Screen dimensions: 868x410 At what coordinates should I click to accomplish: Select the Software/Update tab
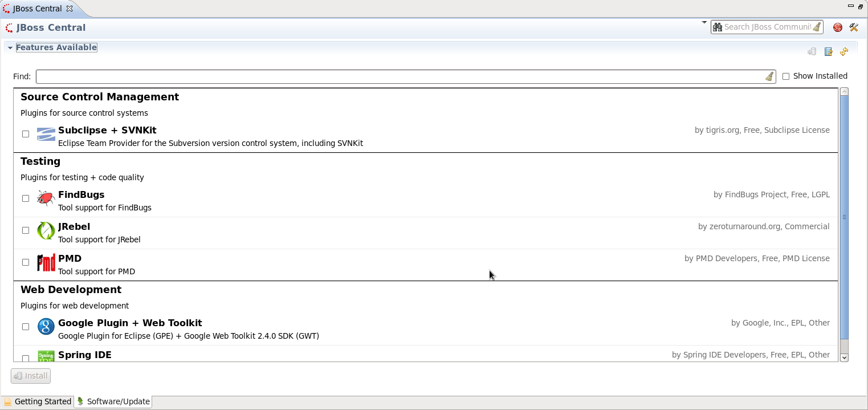(113, 401)
